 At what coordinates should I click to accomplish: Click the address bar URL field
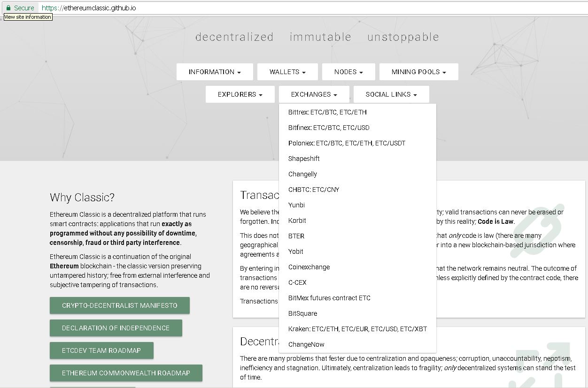click(x=282, y=8)
